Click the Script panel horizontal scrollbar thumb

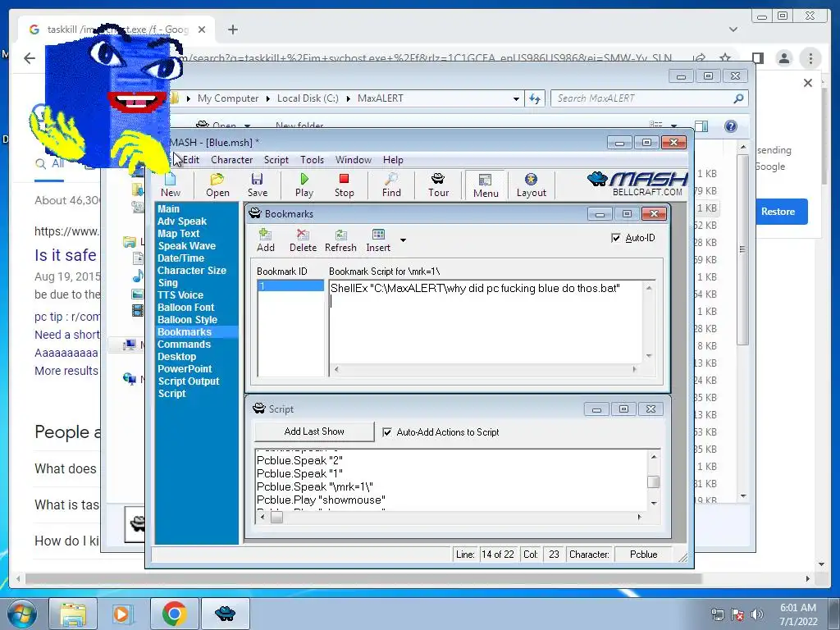pos(276,517)
